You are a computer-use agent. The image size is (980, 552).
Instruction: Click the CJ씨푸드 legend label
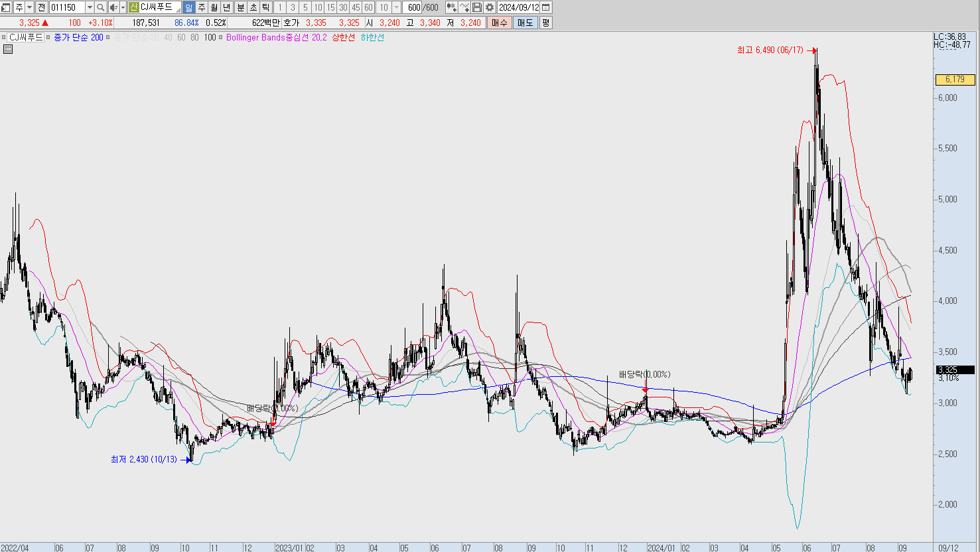click(x=27, y=37)
